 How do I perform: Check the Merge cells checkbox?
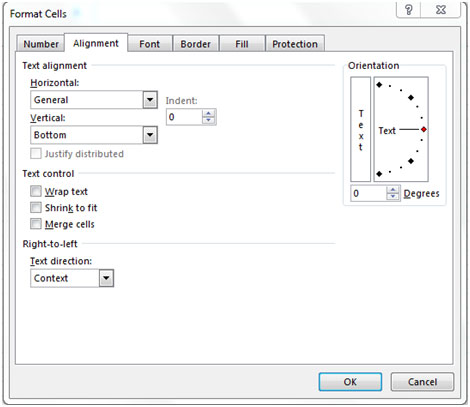36,224
